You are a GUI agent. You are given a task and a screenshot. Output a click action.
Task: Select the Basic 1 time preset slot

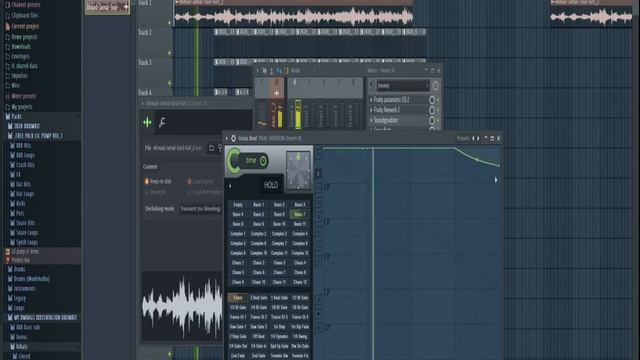coord(258,204)
